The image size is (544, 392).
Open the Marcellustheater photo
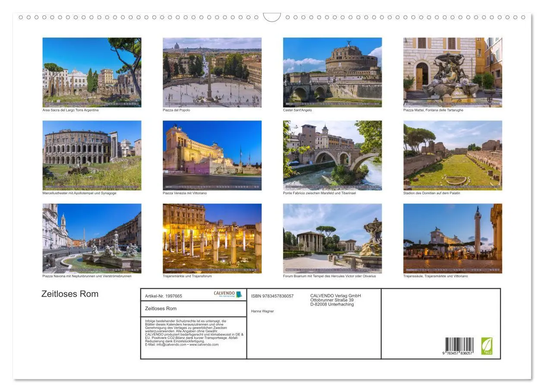pos(92,155)
